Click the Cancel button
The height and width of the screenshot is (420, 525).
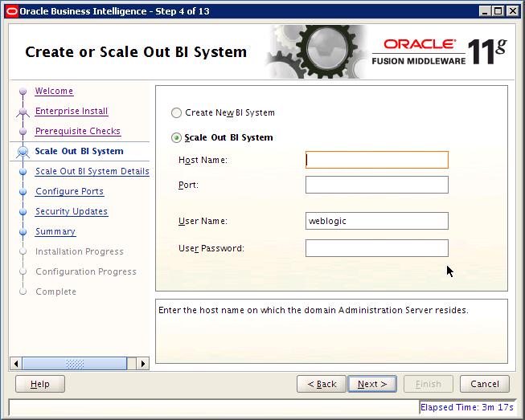click(485, 384)
